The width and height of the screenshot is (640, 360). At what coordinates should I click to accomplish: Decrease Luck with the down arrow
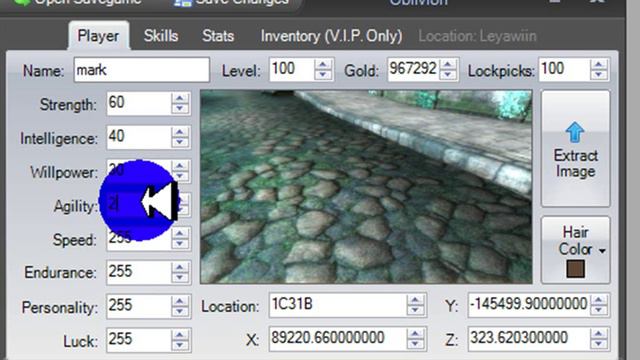(x=180, y=345)
